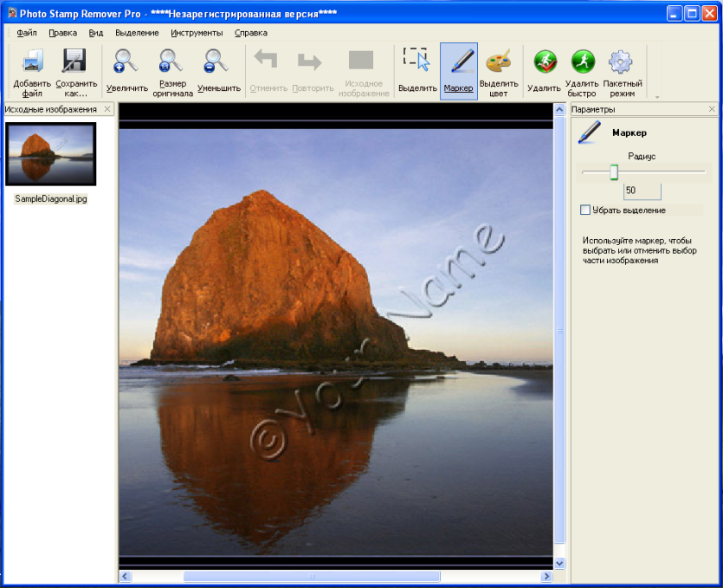This screenshot has height=588, width=723.
Task: Click the green Удалить icon
Action: 545,61
